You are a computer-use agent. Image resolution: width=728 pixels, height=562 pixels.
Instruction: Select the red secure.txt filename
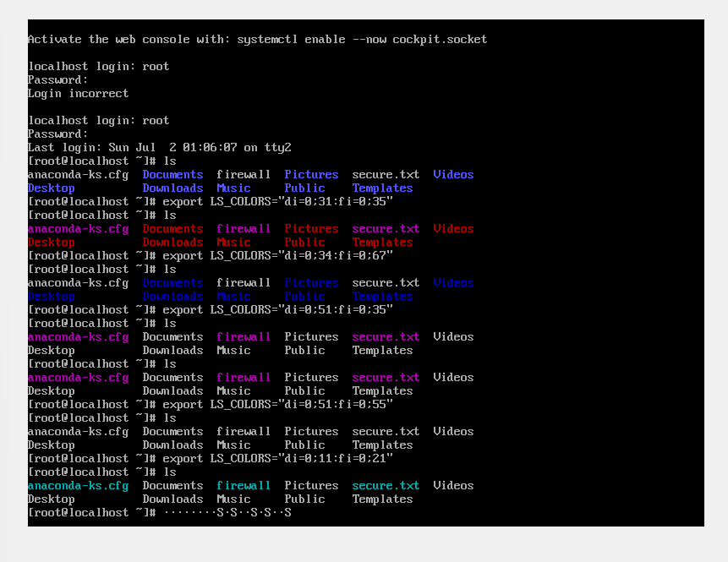(386, 228)
